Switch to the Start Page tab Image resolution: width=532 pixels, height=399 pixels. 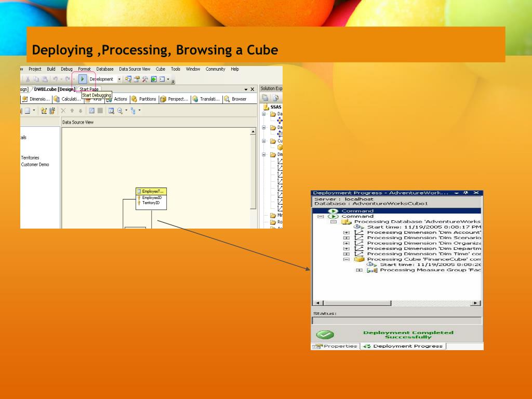(89, 89)
